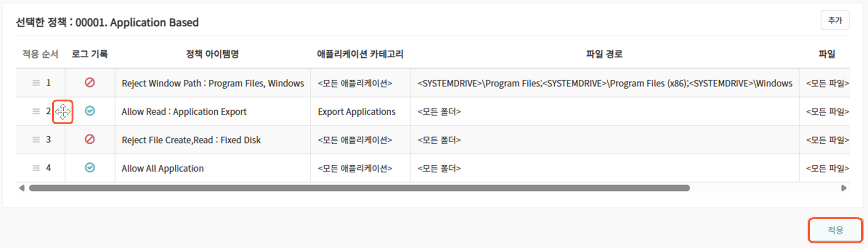The image size is (868, 248).
Task: Click the 정책 아이템명 column header
Action: (212, 54)
